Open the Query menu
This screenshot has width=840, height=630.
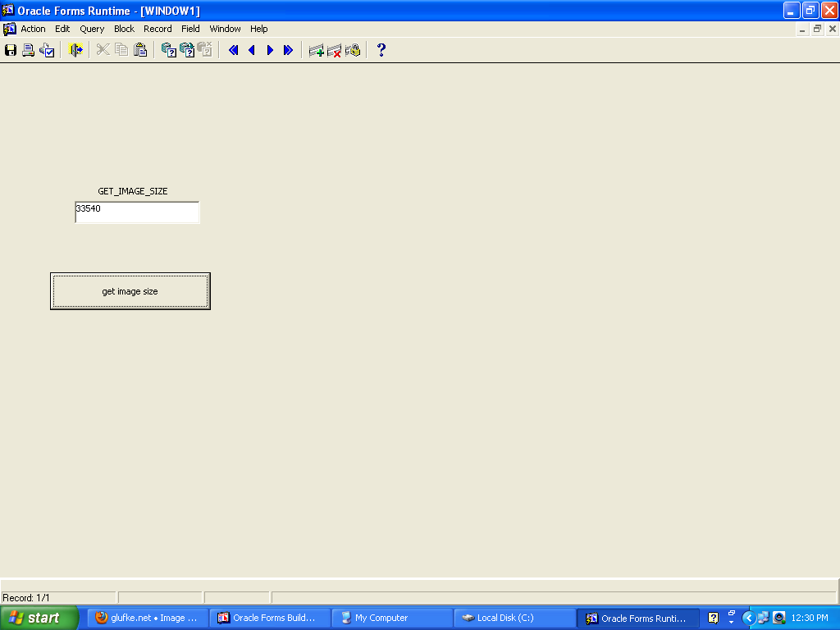[92, 29]
